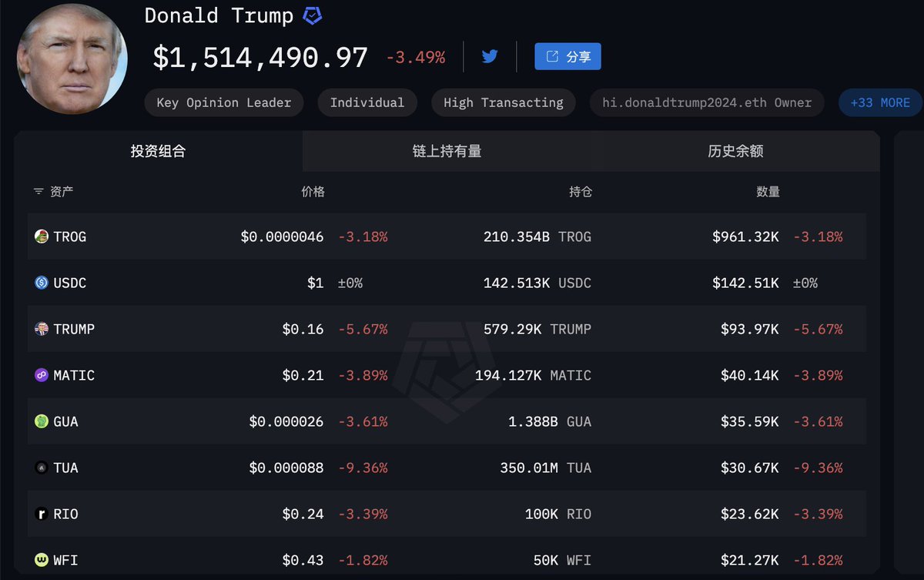
Task: Click the 资产 column header label
Action: [x=62, y=192]
